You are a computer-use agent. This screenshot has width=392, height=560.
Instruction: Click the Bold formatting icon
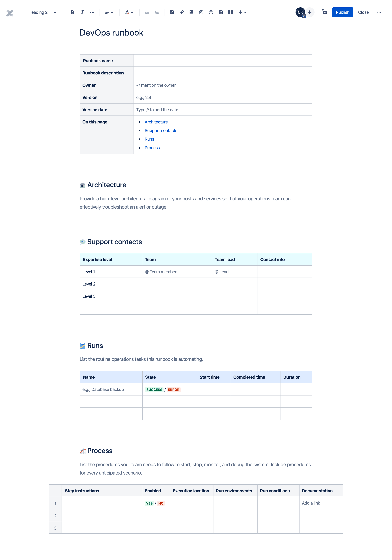pos(72,12)
